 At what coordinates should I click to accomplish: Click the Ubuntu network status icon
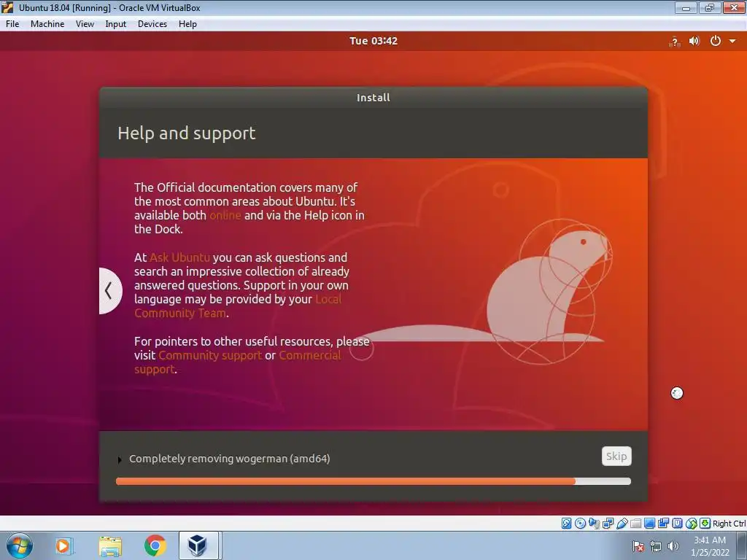(674, 42)
